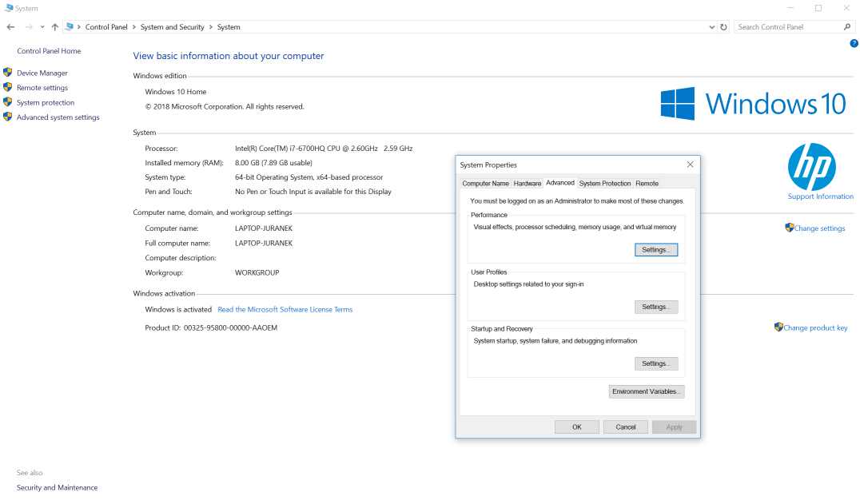Click OK in System Properties
This screenshot has height=504, width=860.
click(577, 427)
